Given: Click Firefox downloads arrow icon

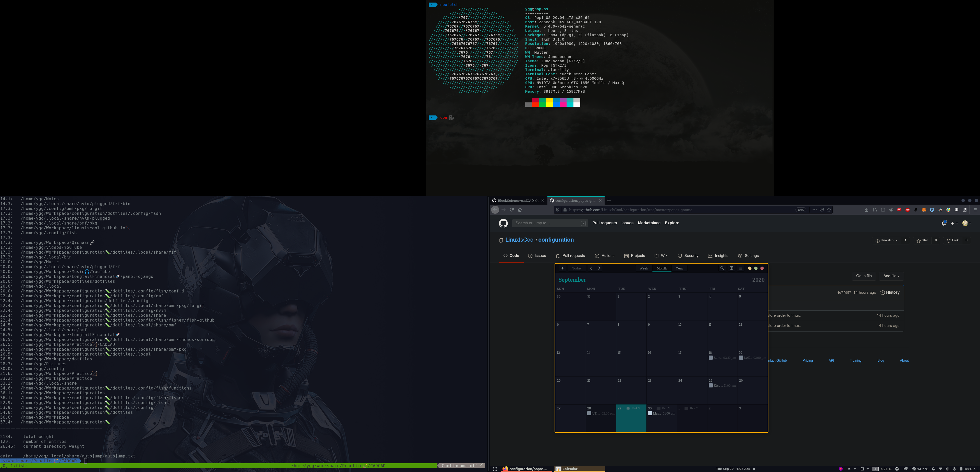Looking at the screenshot, I should click(867, 210).
